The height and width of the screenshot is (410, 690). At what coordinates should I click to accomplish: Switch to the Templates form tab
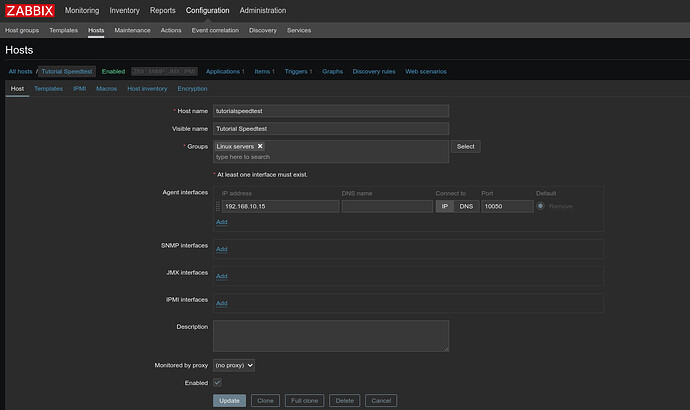pos(48,88)
